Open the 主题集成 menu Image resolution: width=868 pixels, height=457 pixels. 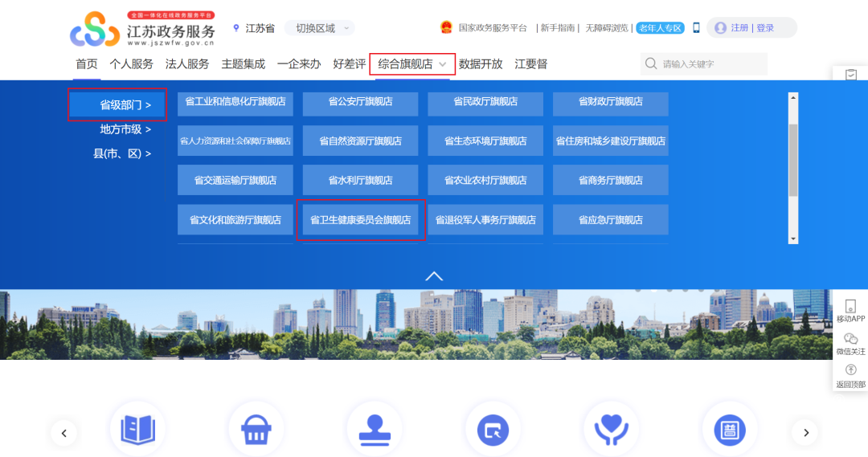tap(243, 64)
